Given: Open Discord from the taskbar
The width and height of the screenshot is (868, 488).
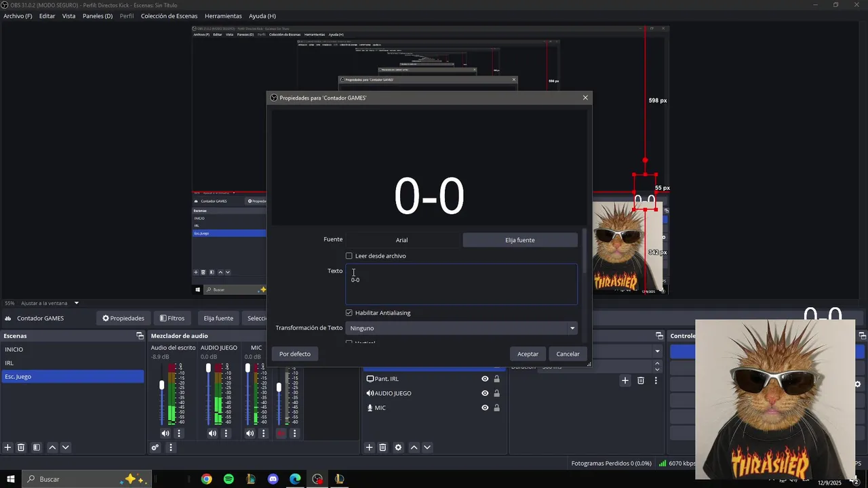Looking at the screenshot, I should point(273,479).
